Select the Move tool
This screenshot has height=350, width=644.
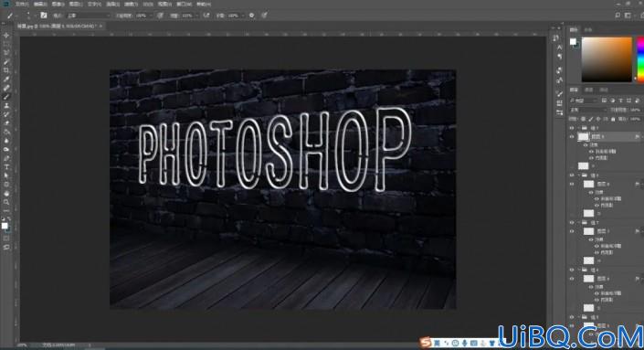click(6, 36)
